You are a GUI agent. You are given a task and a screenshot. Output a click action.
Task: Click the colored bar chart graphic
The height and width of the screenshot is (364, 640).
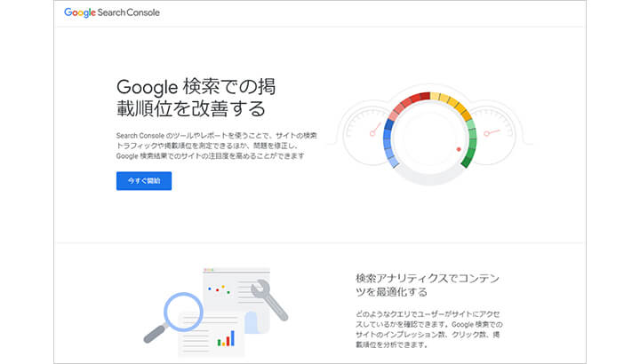coord(226,338)
